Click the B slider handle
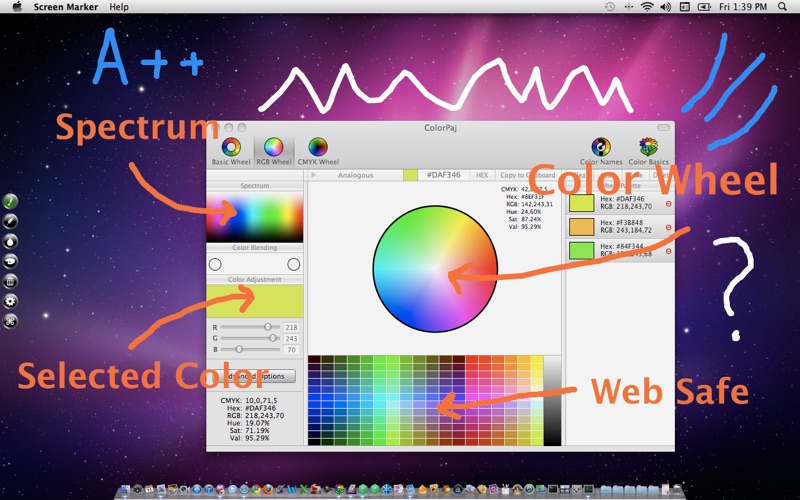800x500 pixels. tap(239, 349)
